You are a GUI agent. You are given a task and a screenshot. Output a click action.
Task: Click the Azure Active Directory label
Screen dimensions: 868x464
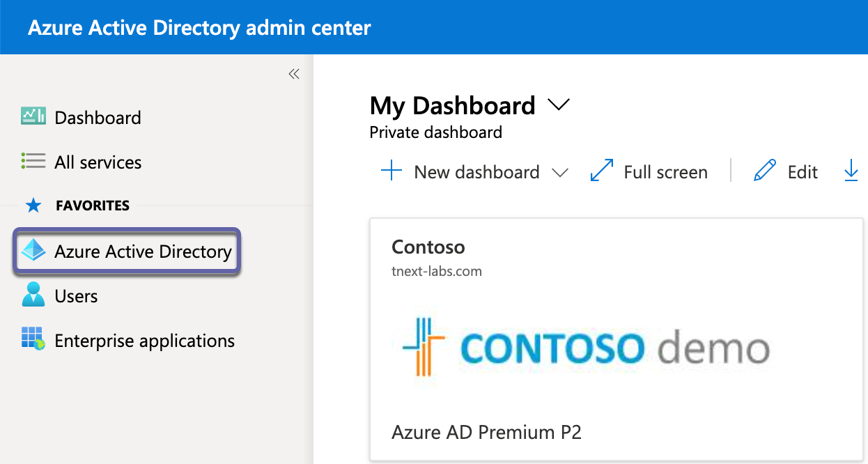(x=143, y=252)
